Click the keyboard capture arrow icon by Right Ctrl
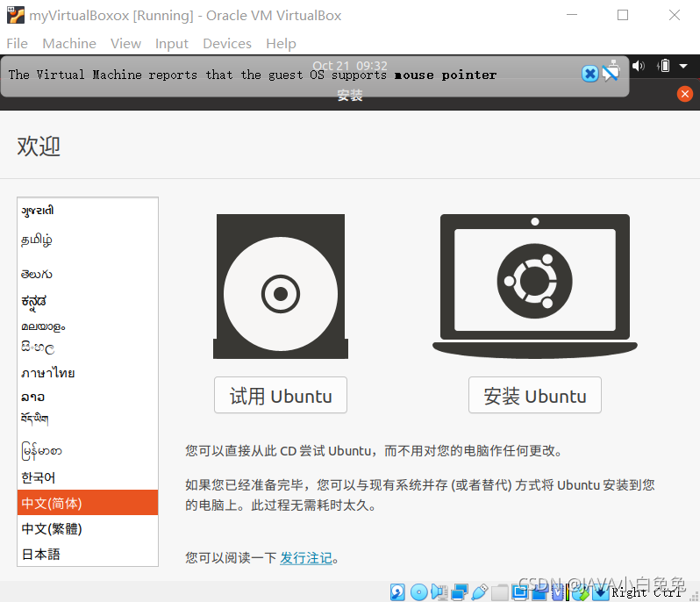 [x=601, y=592]
